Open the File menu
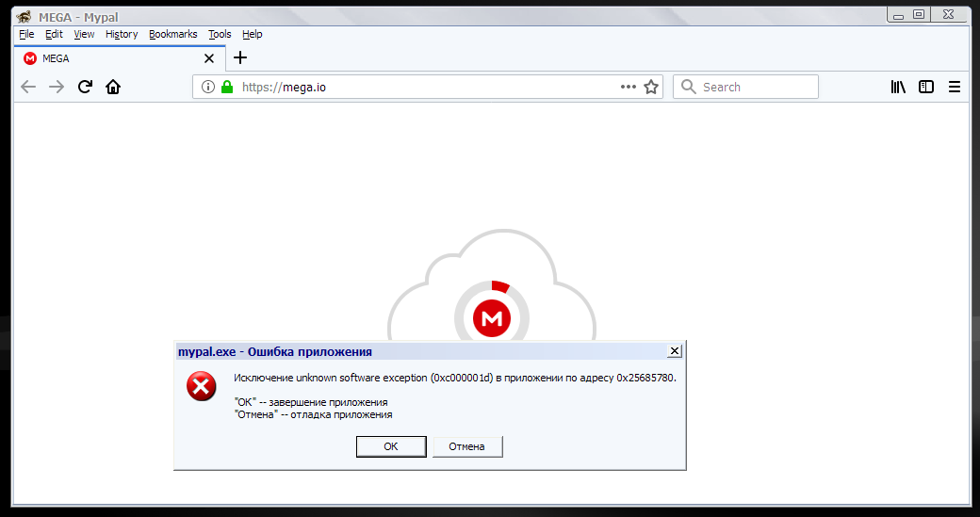The image size is (980, 517). (26, 34)
